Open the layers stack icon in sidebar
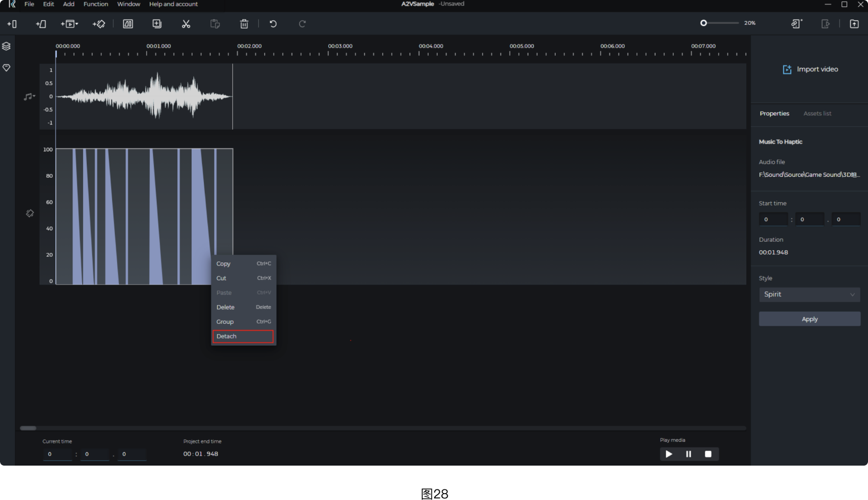Viewport: 868px width, 500px height. coord(6,46)
